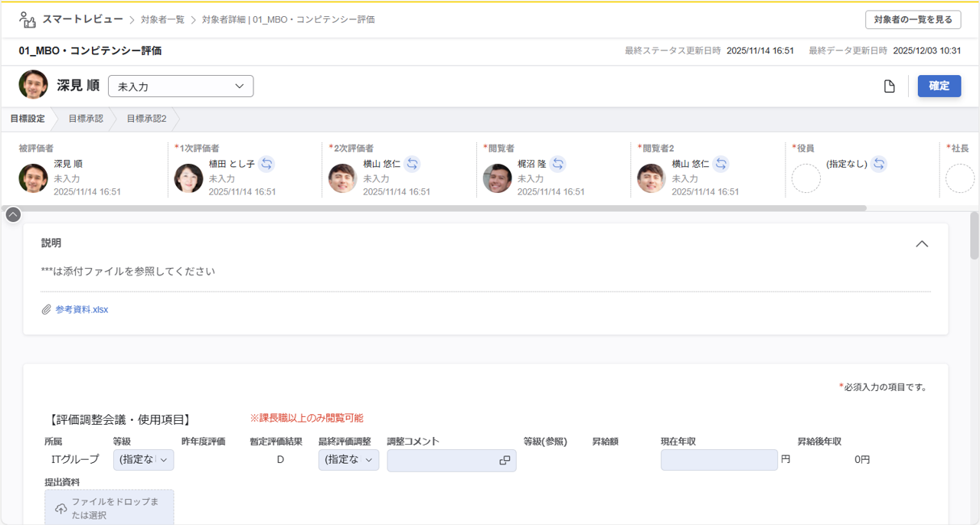The width and height of the screenshot is (980, 525).
Task: Click 対象者の一覧を見る button
Action: pos(913,20)
